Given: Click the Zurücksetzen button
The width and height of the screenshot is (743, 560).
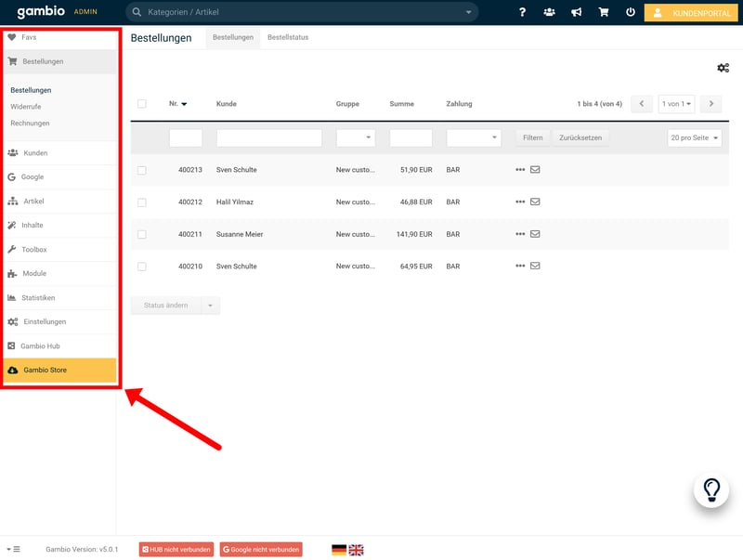Looking at the screenshot, I should pyautogui.click(x=580, y=137).
